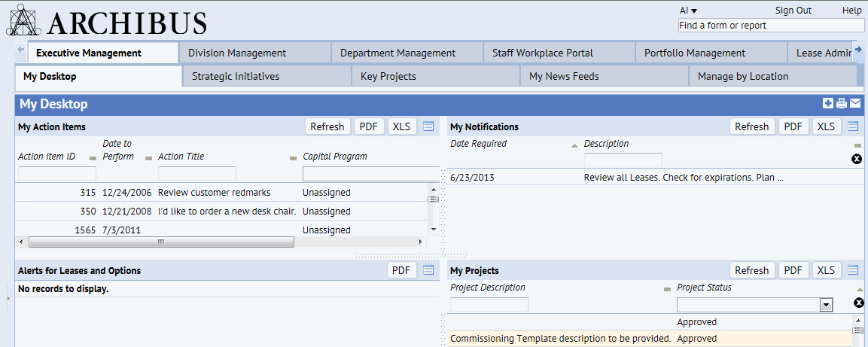This screenshot has width=868, height=347.
Task: Sort by Action Item ID column marker
Action: (93, 158)
